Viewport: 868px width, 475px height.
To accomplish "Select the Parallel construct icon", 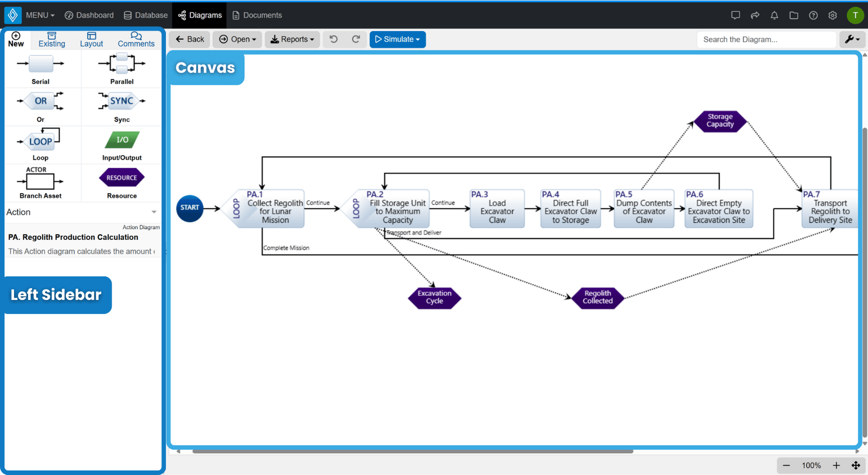I will pyautogui.click(x=122, y=64).
